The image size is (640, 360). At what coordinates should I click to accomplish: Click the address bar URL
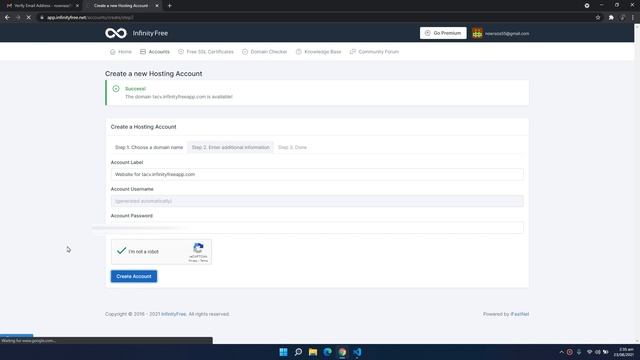[x=90, y=18]
